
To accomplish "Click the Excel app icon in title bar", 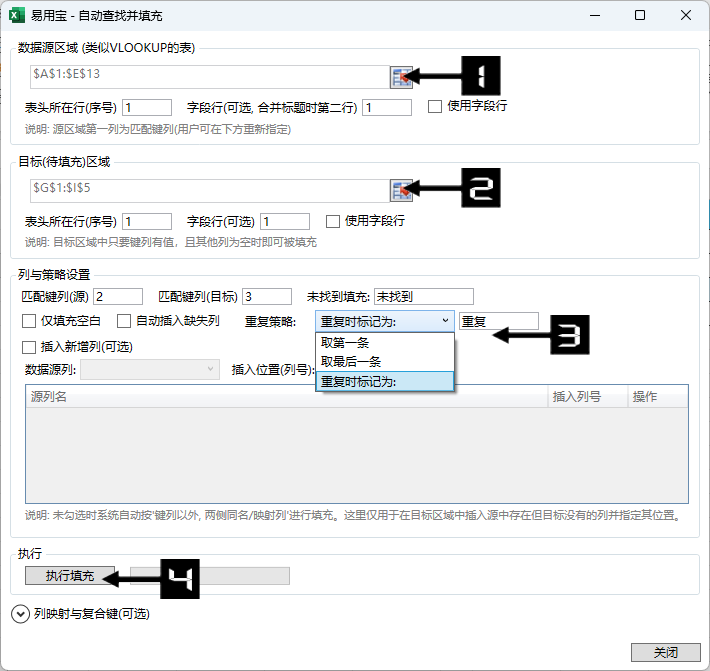I will (17, 15).
